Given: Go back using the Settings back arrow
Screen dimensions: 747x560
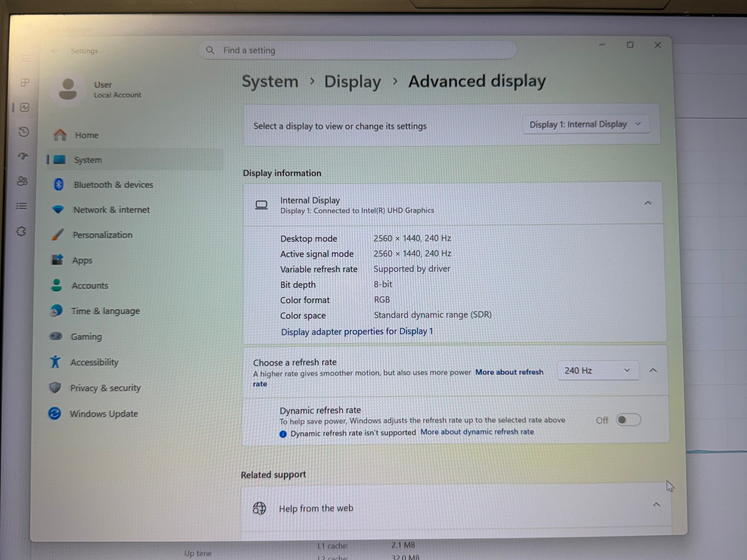Looking at the screenshot, I should [x=55, y=51].
